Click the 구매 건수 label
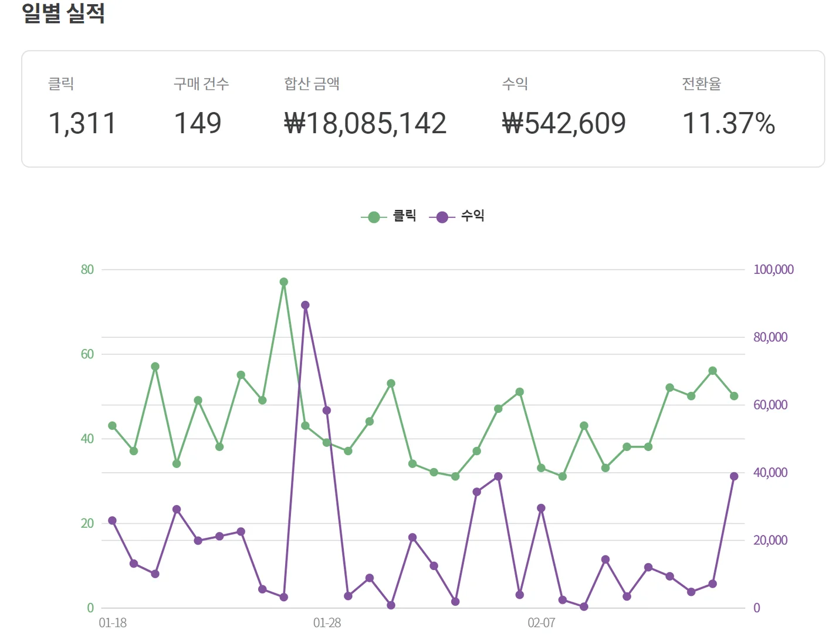This screenshot has height=644, width=839. coord(201,84)
